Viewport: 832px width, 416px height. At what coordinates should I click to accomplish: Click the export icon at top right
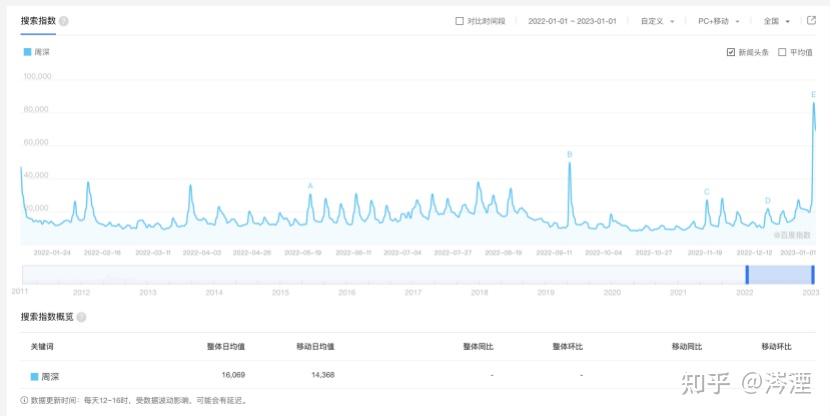point(811,21)
